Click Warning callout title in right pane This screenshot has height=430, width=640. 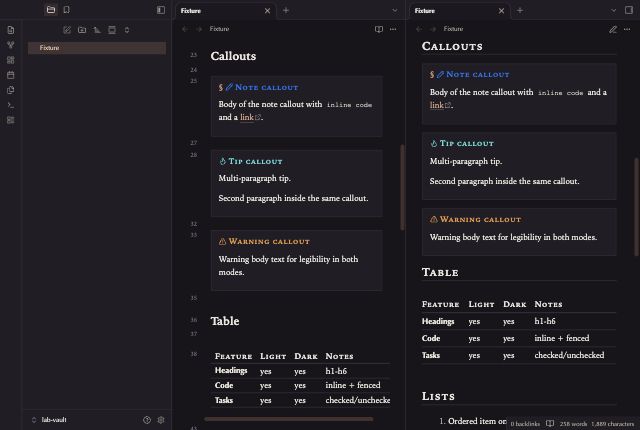[480, 219]
